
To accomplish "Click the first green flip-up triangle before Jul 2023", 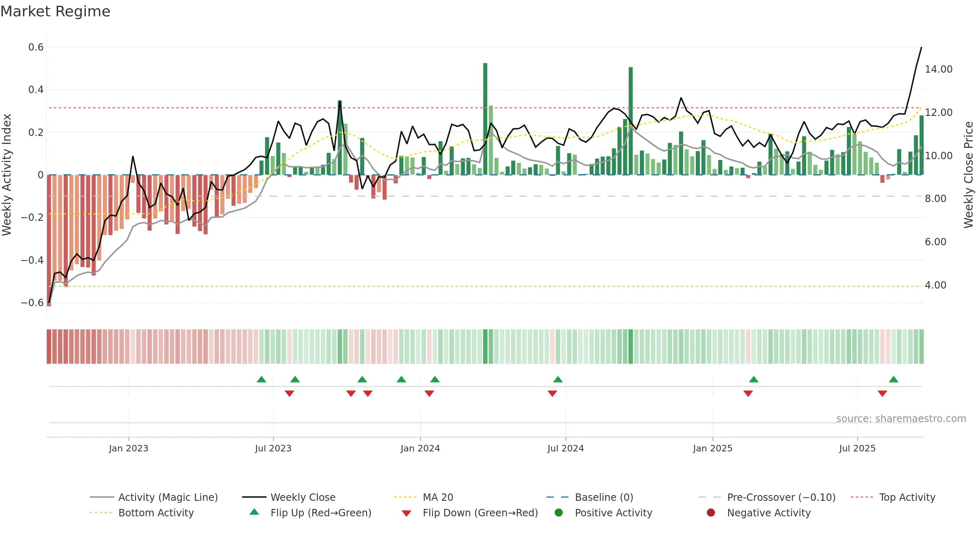I will pos(261,380).
